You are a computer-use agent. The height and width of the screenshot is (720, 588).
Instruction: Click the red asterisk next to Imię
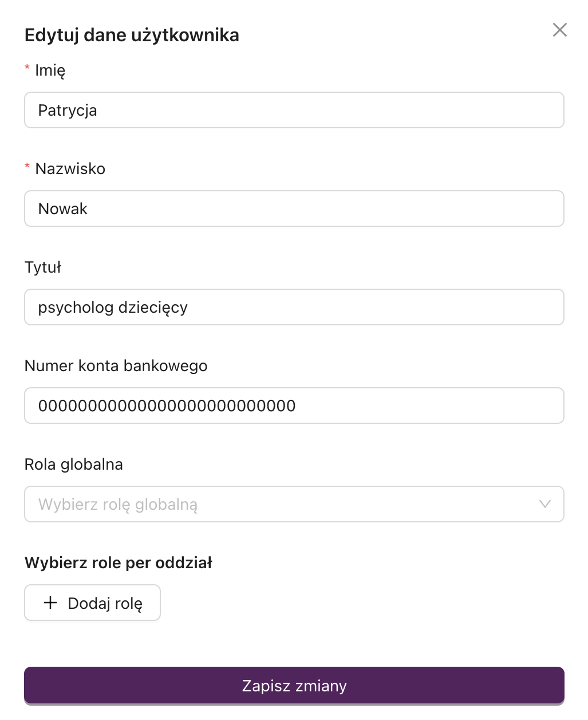tap(27, 69)
